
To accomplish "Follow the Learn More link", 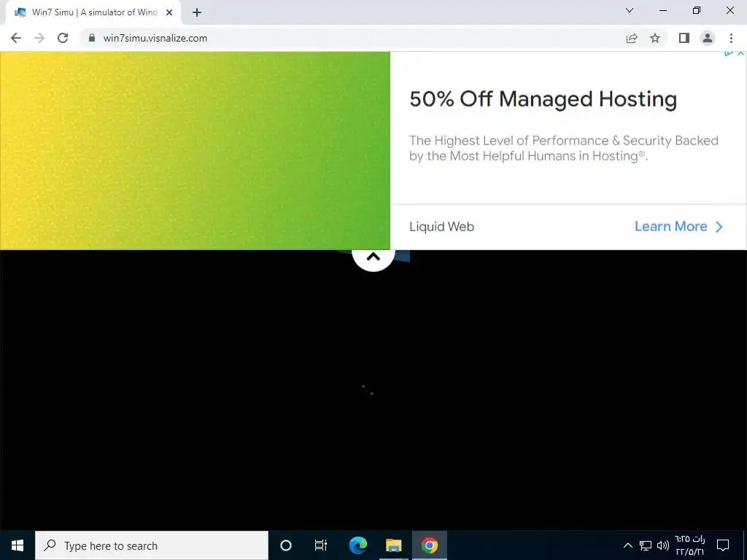I will pyautogui.click(x=678, y=227).
